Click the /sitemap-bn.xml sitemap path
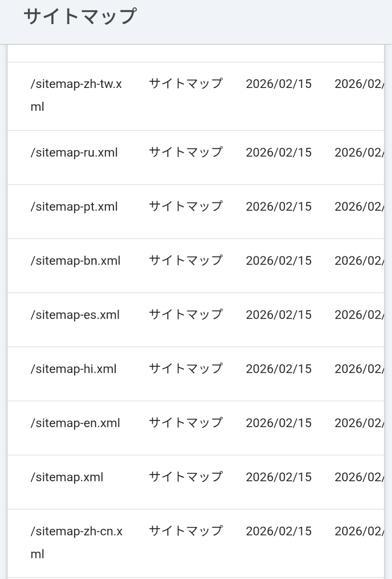 [76, 261]
